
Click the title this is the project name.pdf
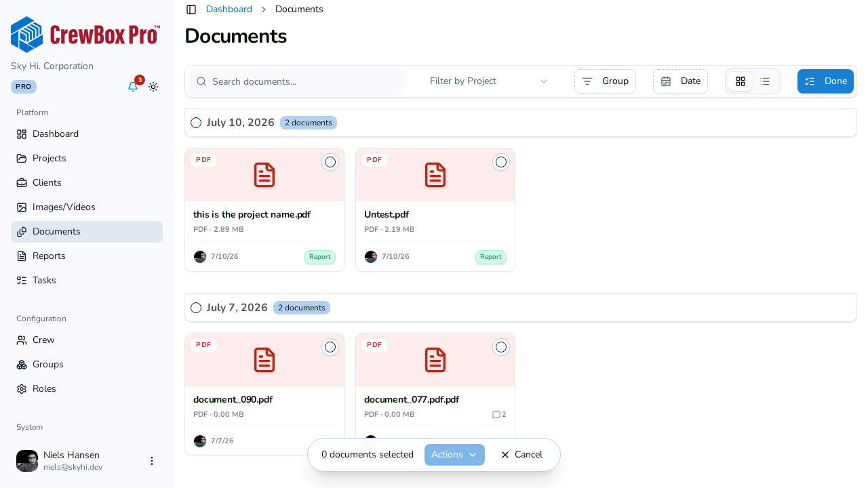pyautogui.click(x=252, y=215)
